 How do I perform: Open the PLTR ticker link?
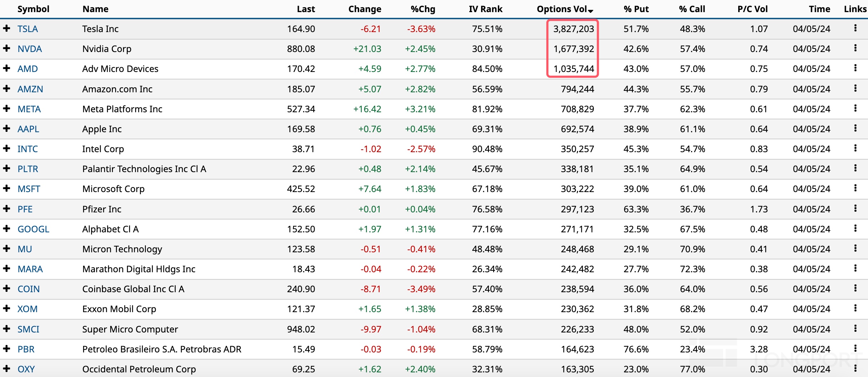pos(28,169)
